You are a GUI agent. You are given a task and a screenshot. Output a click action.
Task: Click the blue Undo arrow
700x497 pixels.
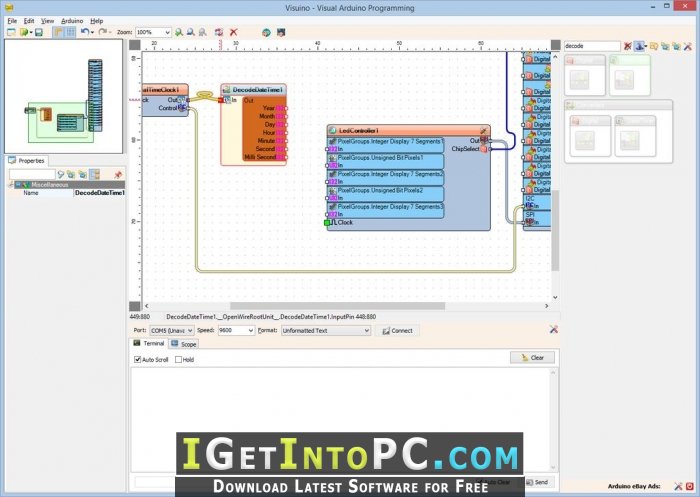point(85,32)
